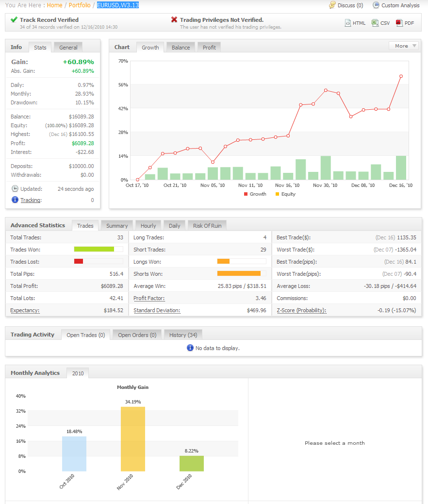Click the 1135.35 Best Trade value
The width and height of the screenshot is (428, 504).
(x=407, y=237)
